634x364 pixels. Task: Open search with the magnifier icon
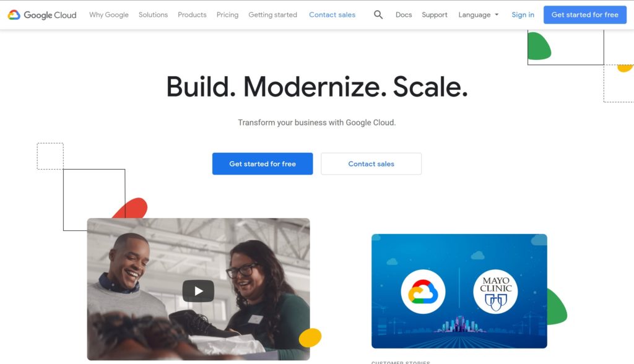(378, 15)
